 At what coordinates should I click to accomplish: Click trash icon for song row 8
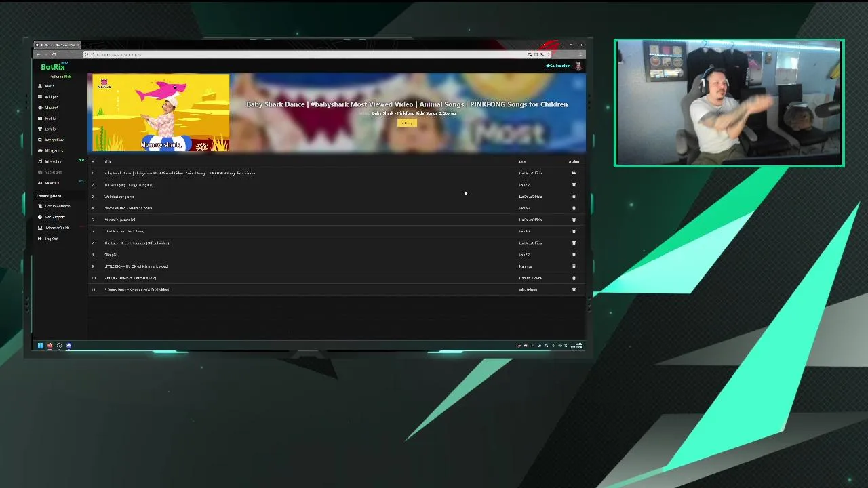point(574,255)
